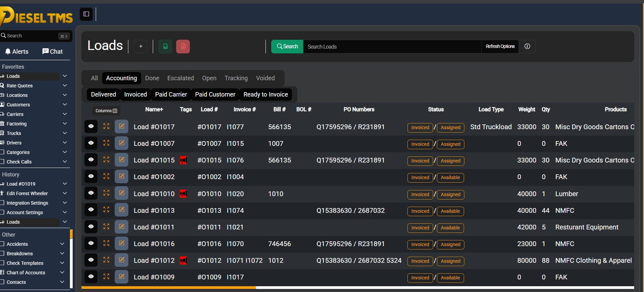This screenshot has height=292, width=644.
Task: Expand the Rate Quotes sidebar chevron
Action: (65, 86)
